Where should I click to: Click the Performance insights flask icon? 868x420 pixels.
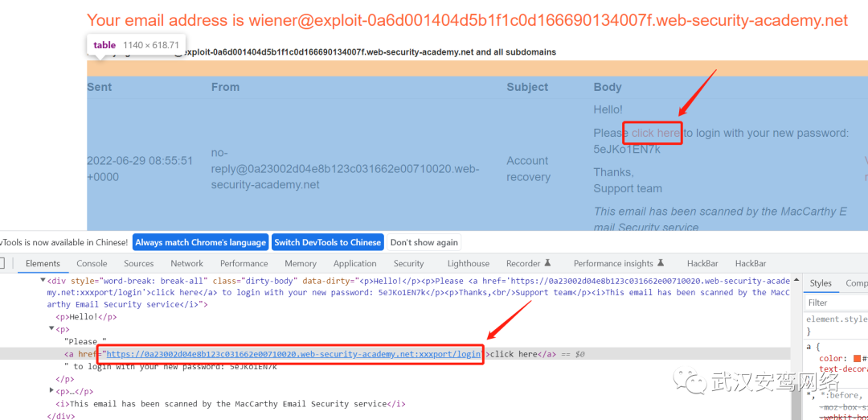pos(661,263)
